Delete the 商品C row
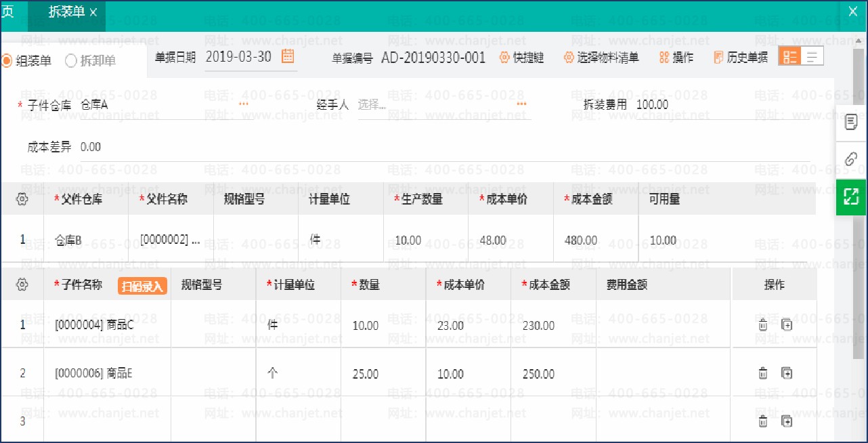The height and width of the screenshot is (443, 868). [763, 325]
